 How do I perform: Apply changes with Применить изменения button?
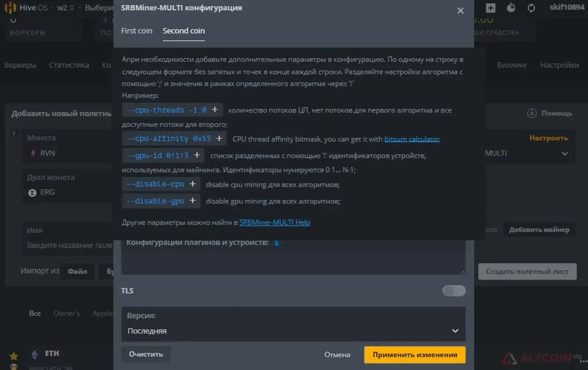[x=415, y=355]
